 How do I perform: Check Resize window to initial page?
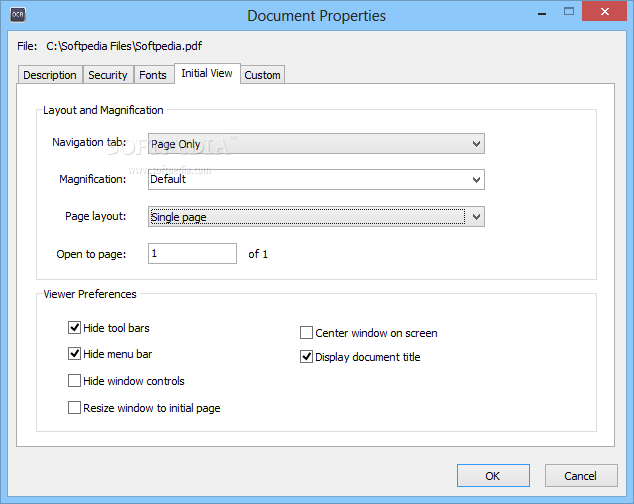(x=74, y=407)
